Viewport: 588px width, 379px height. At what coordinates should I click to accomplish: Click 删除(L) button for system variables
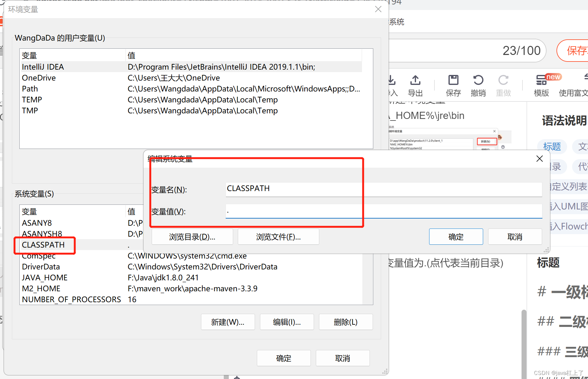click(x=346, y=322)
